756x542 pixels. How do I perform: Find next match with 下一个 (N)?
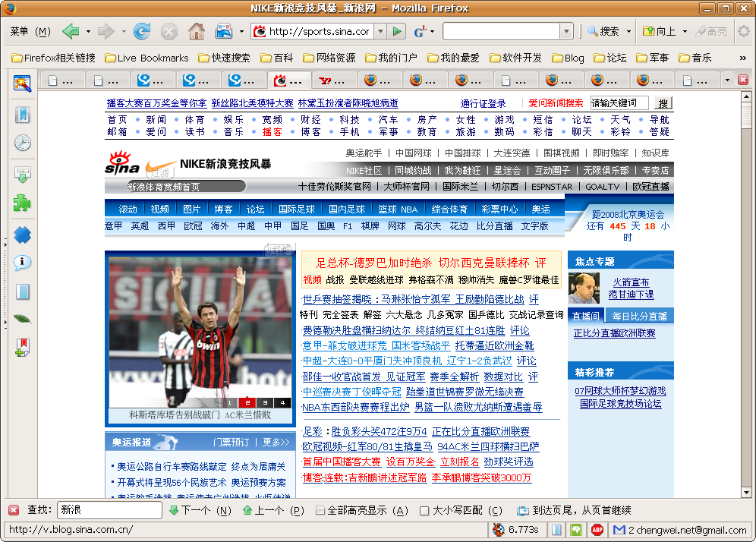[x=200, y=511]
